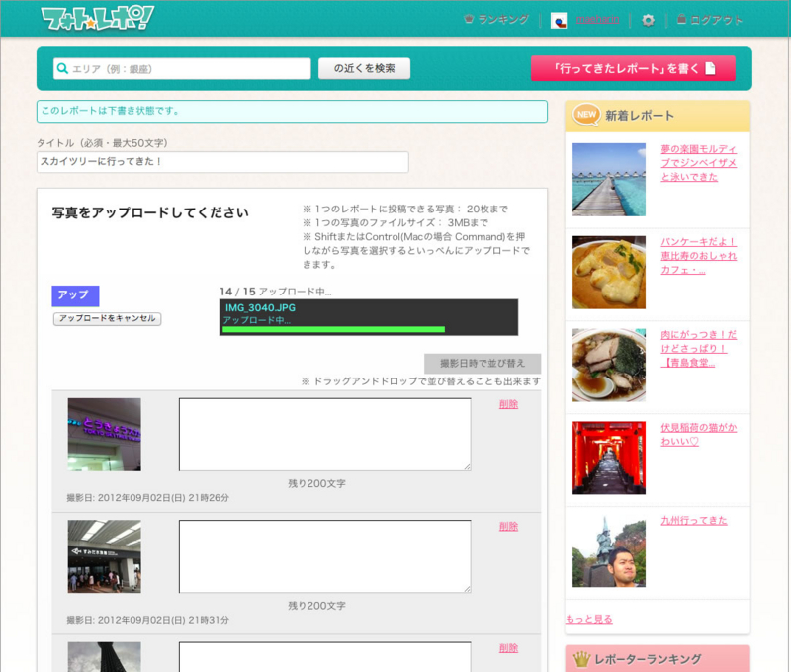
Task: Click the crown icon beside レポーターランキング
Action: tap(581, 659)
